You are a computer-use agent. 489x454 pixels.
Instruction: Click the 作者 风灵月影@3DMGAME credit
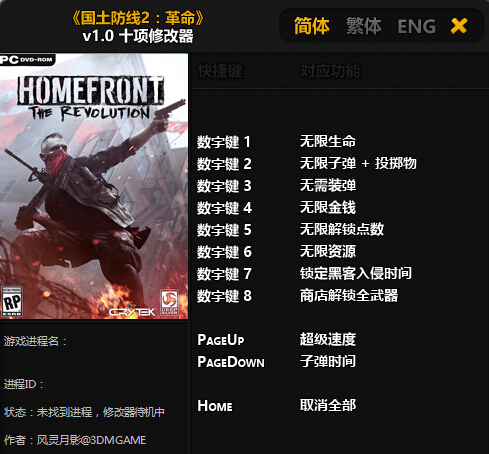[75, 440]
